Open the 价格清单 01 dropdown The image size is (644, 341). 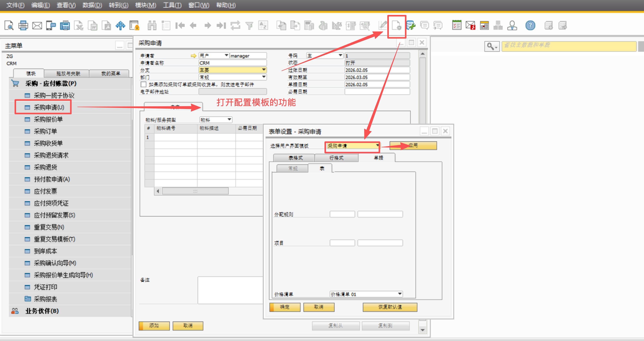(400, 294)
